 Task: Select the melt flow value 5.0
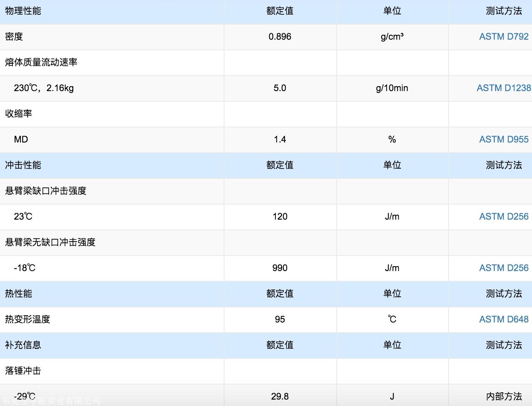280,88
